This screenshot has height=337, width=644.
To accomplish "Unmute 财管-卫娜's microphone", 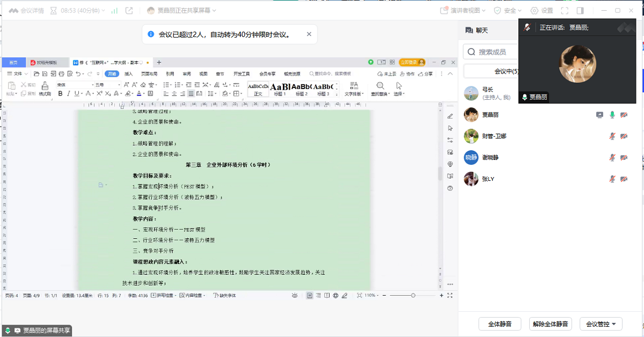I will pyautogui.click(x=612, y=136).
